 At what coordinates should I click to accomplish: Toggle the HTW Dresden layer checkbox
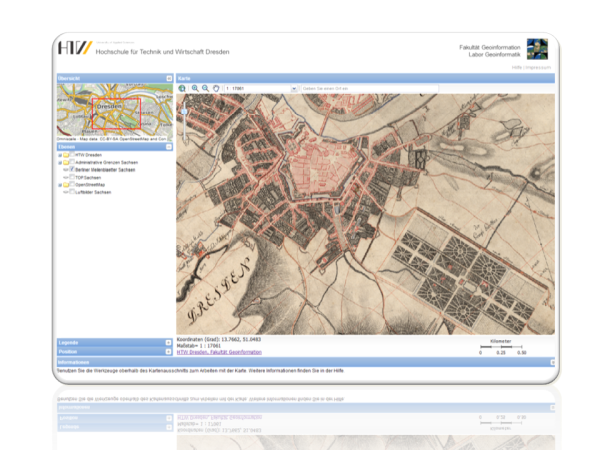72,155
